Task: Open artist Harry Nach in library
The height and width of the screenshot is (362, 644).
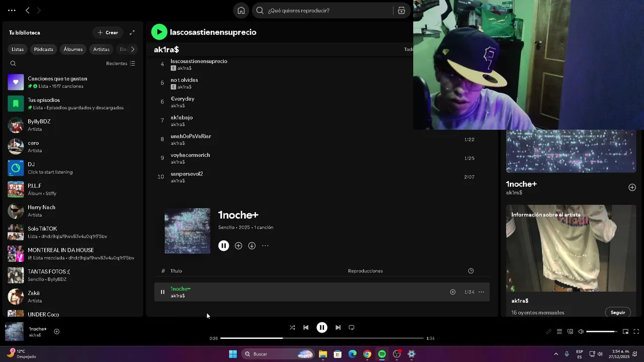Action: pyautogui.click(x=72, y=211)
